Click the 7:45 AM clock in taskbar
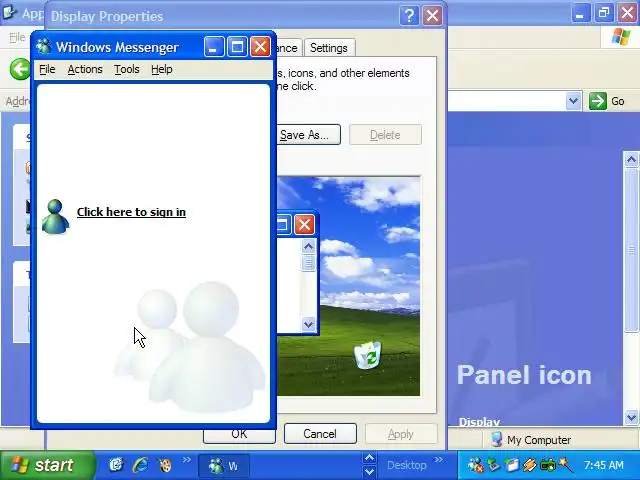 point(604,465)
